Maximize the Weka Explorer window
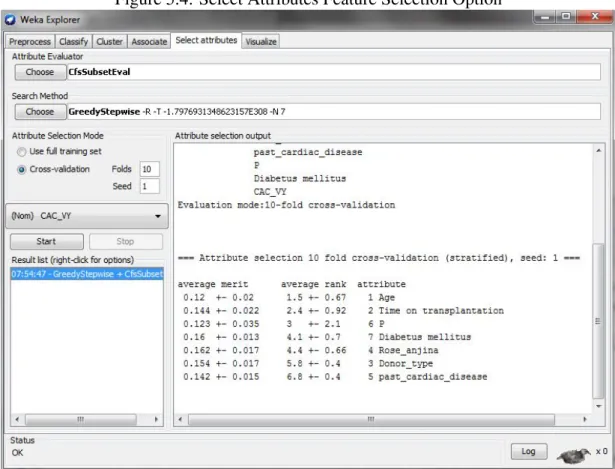This screenshot has width=615, height=469. tap(566, 16)
